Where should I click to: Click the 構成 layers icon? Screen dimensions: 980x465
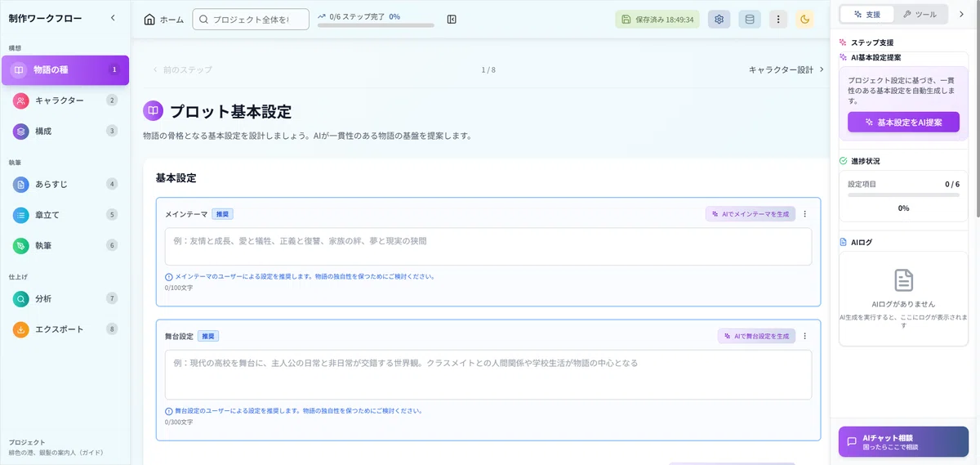pyautogui.click(x=21, y=131)
